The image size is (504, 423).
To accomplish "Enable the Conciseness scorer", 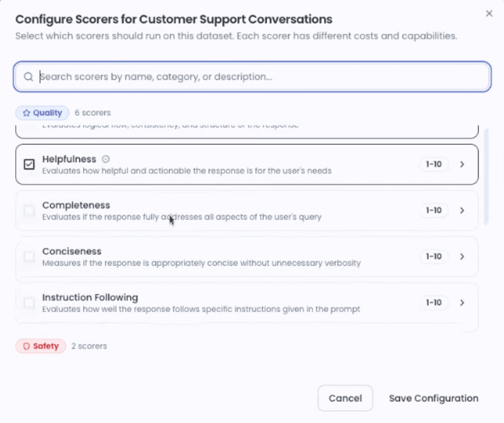I will click(29, 256).
